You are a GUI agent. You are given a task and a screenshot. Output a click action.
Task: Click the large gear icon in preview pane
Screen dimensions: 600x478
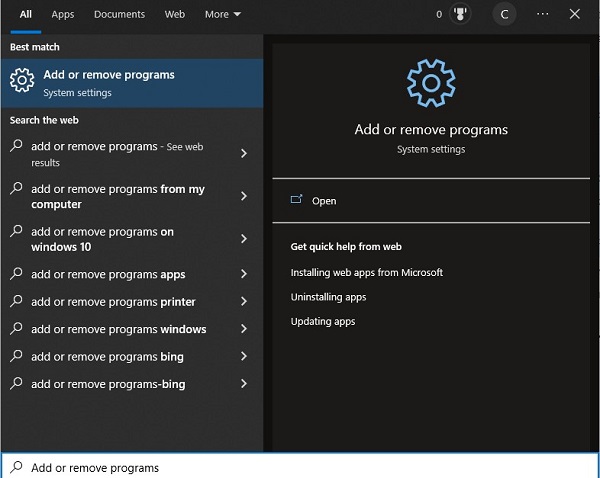(431, 84)
